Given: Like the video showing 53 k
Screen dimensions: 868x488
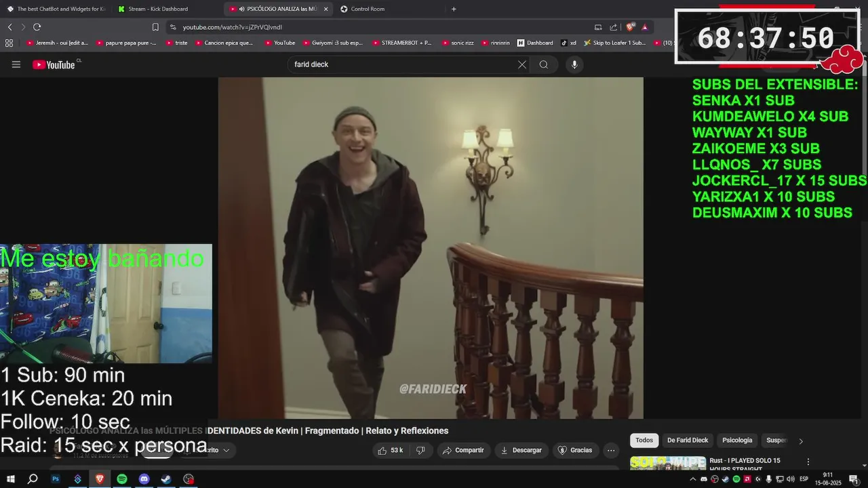Looking at the screenshot, I should tap(390, 450).
